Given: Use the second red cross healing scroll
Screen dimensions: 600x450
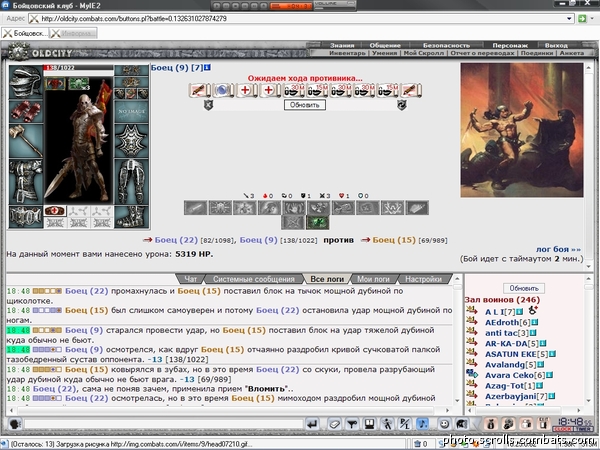Looking at the screenshot, I should coord(269,91).
